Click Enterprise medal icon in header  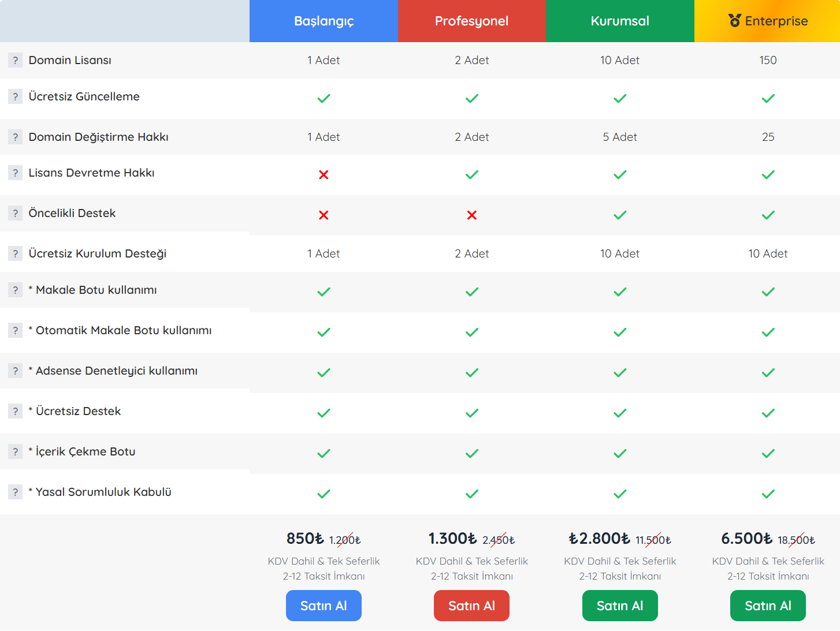(x=734, y=21)
